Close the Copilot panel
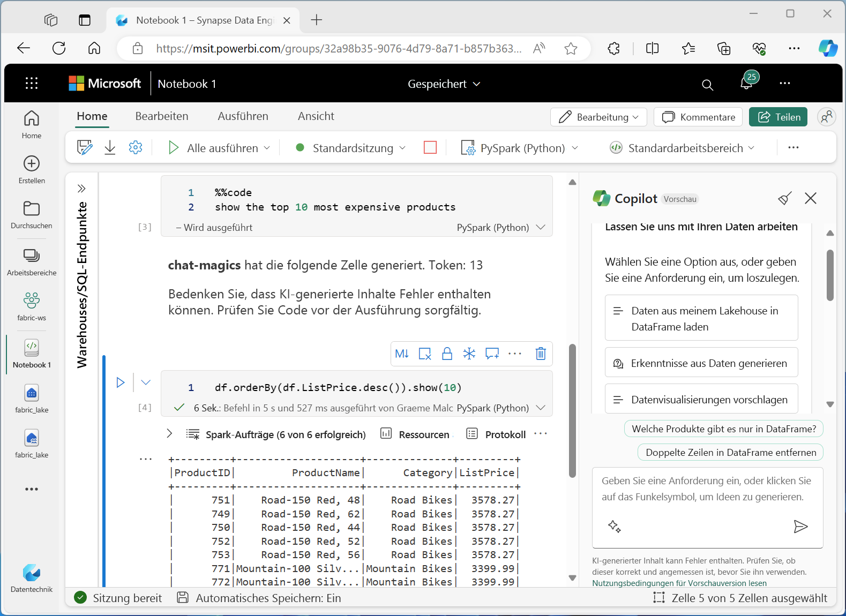This screenshot has width=846, height=616. coord(811,198)
